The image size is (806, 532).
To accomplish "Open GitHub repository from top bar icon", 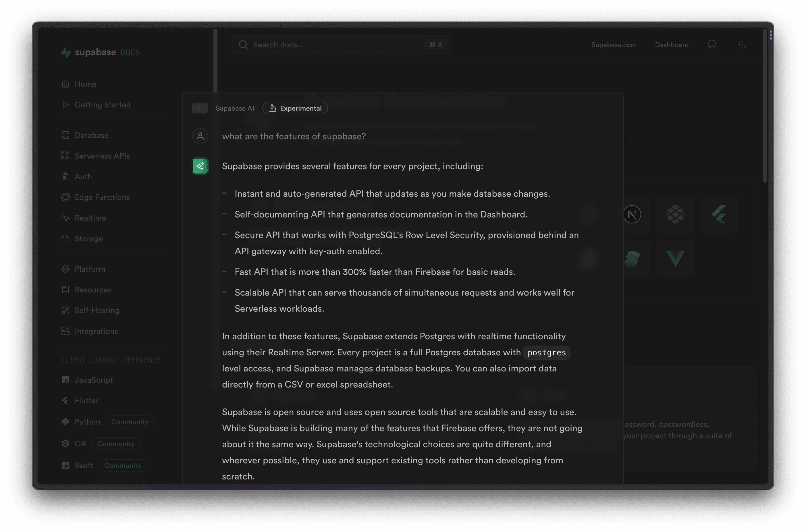I will pyautogui.click(x=712, y=45).
